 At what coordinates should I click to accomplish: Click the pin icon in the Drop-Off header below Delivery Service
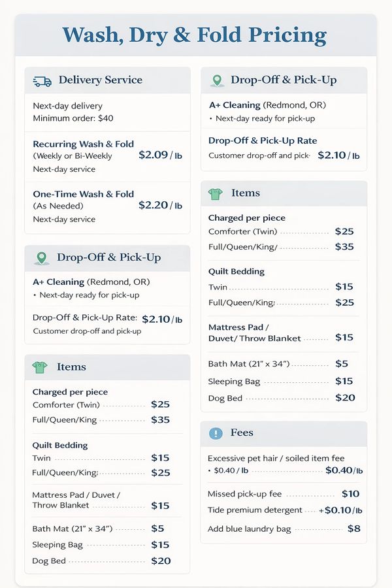(43, 257)
